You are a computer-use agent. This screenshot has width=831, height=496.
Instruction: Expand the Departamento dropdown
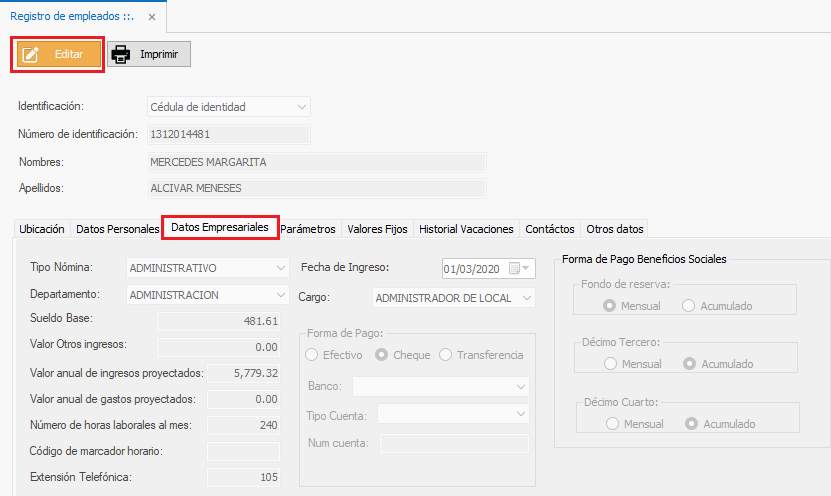point(281,295)
